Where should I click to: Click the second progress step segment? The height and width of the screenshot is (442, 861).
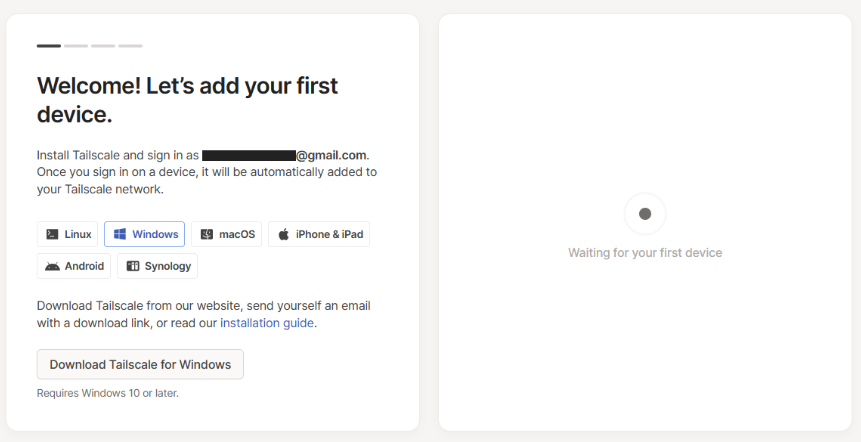[76, 46]
